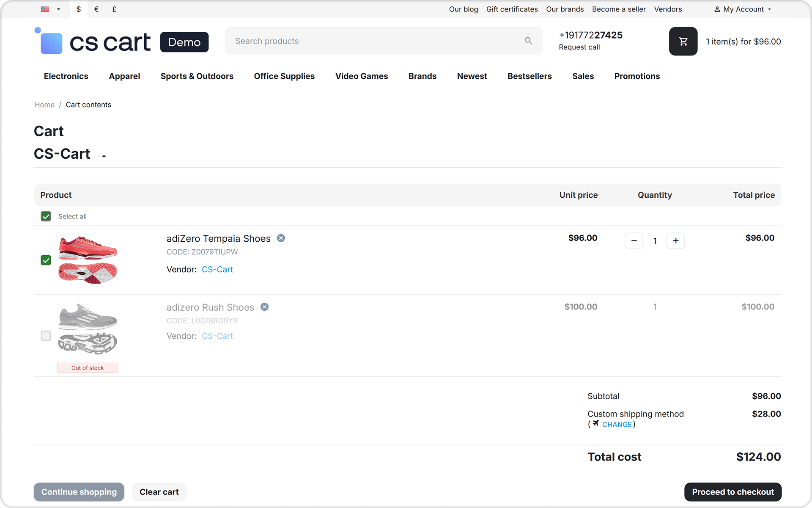Screen dimensions: 812x508
Task: Open the Office Supplies menu
Action: point(284,76)
